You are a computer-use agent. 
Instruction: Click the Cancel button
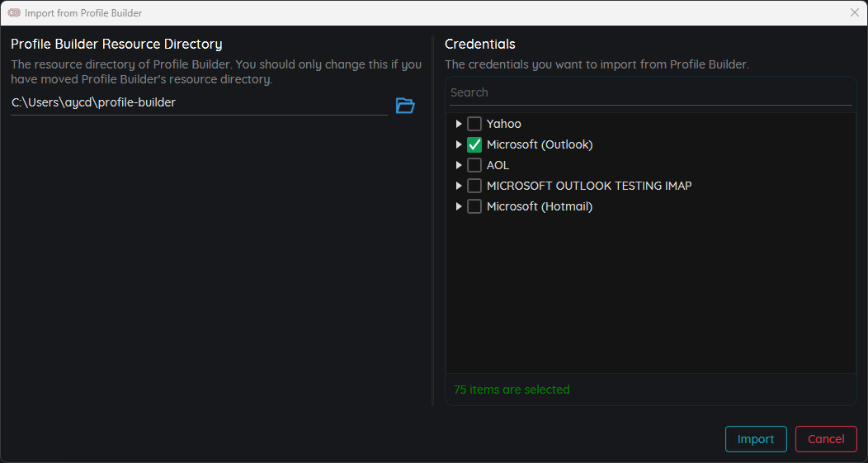click(826, 439)
